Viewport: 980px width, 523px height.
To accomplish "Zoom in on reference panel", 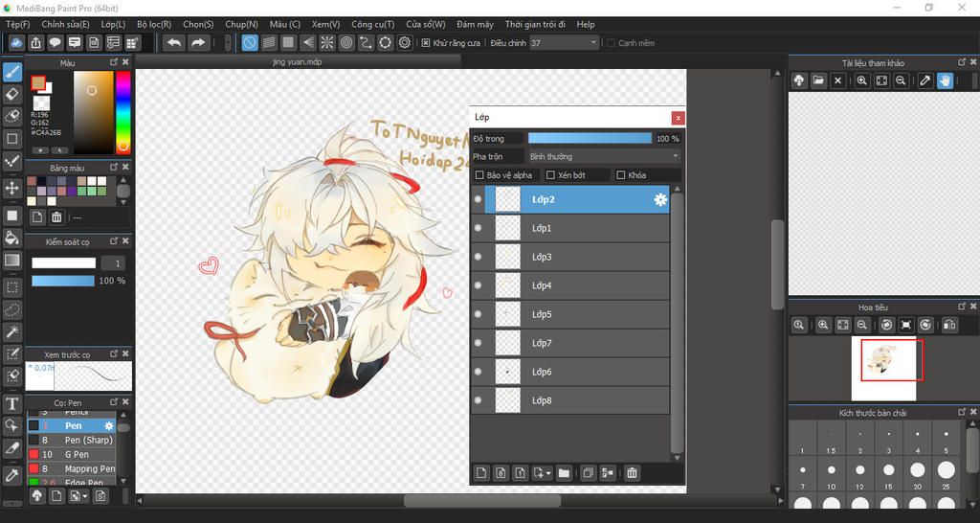I will click(862, 80).
